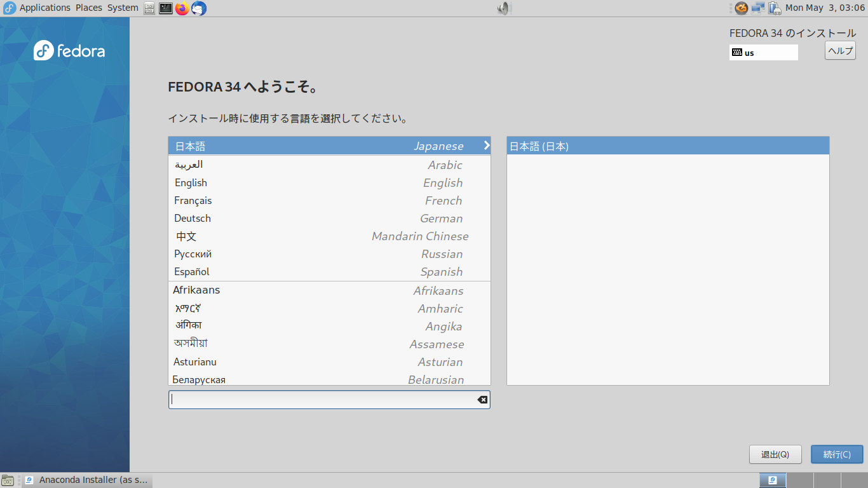Select Deutsch German language row
Viewport: 868px width, 488px height.
pos(329,218)
